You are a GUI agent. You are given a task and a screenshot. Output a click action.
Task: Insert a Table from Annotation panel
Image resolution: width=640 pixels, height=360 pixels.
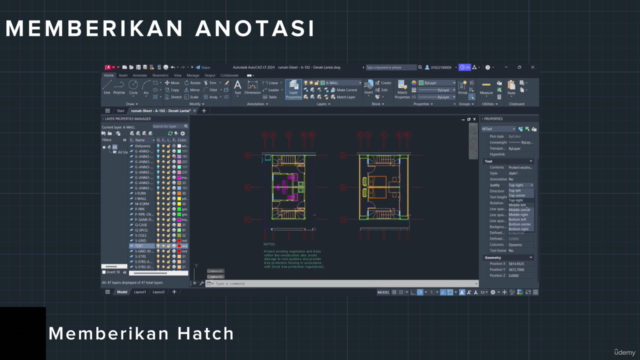270,97
